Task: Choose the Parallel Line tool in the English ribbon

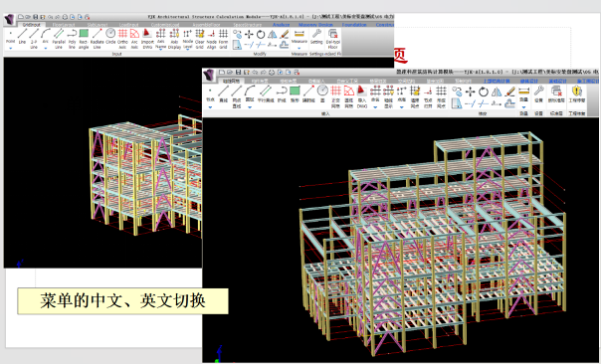Action: click(x=59, y=39)
